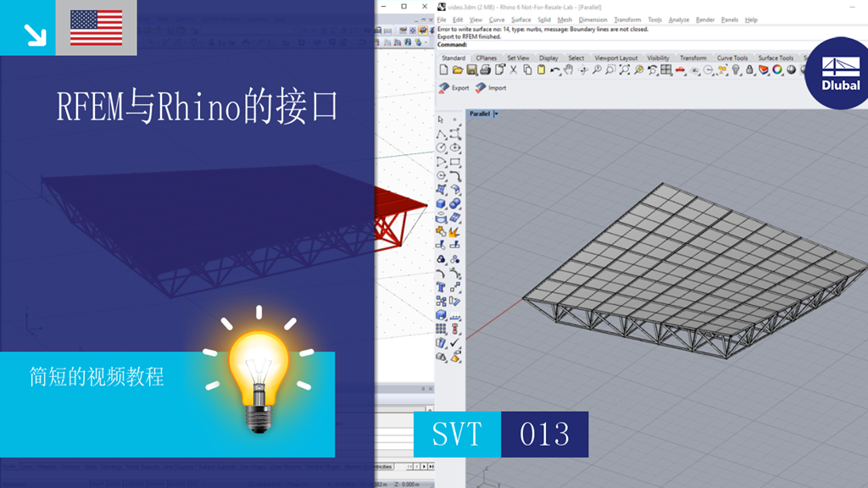The width and height of the screenshot is (868, 488).
Task: Select the Polyline tool in the left toolbar
Action: (441, 134)
